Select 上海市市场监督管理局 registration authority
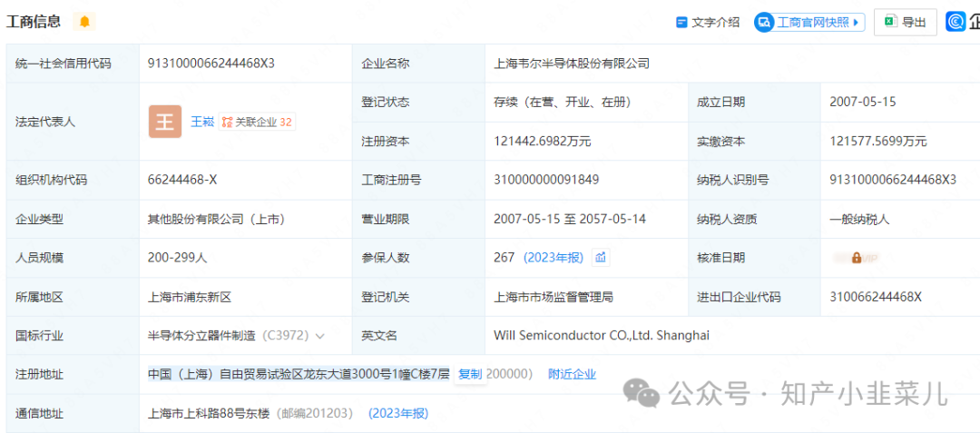The image size is (980, 433). pos(554,297)
